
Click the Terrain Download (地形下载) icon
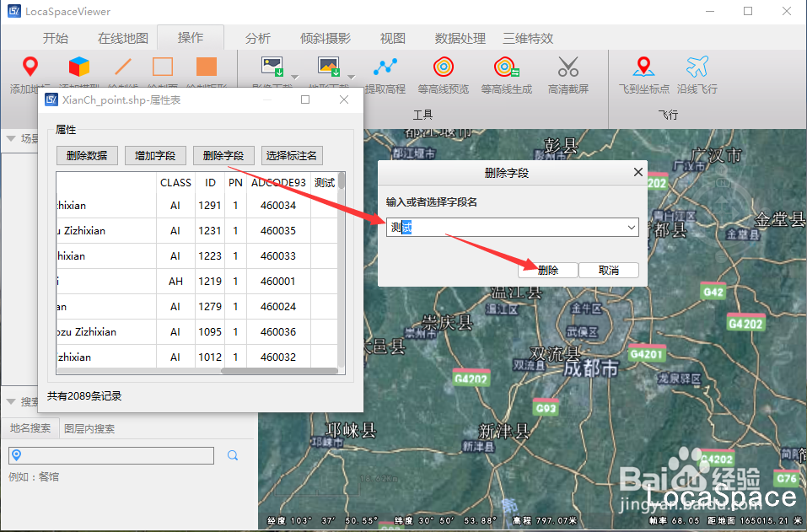(328, 67)
